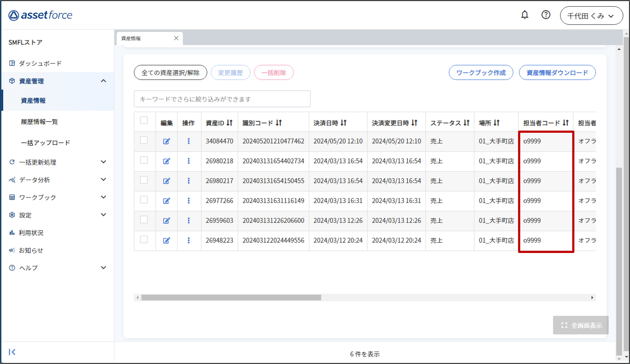Sort by 資産ID column arrows

tap(229, 123)
